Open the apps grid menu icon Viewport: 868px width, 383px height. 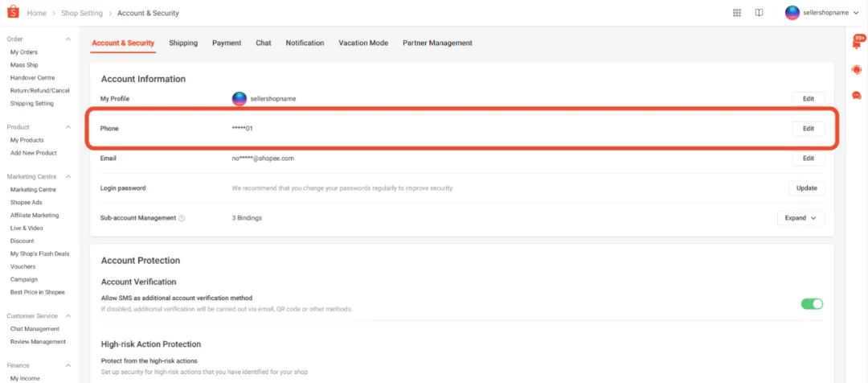737,13
